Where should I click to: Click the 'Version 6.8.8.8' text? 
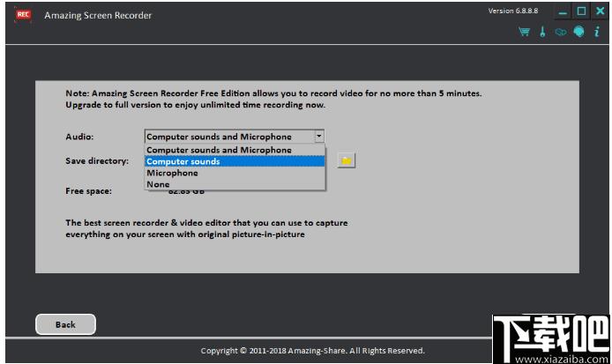point(513,11)
